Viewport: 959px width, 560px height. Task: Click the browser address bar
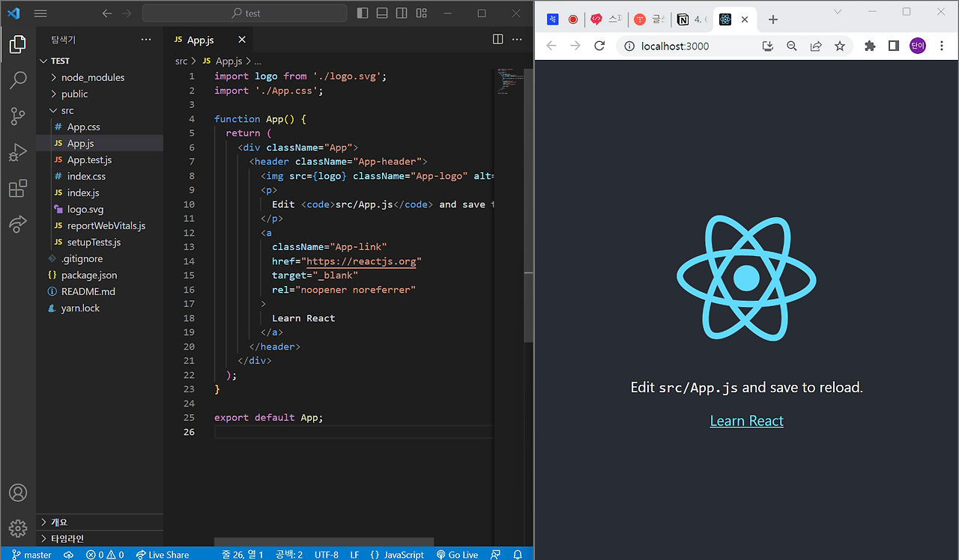point(682,46)
